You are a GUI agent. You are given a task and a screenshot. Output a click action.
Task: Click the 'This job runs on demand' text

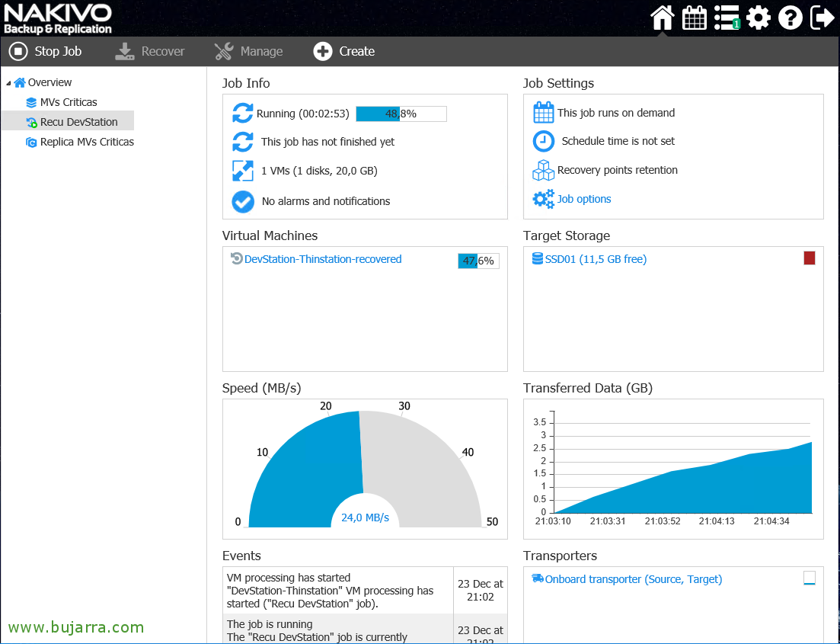click(616, 113)
